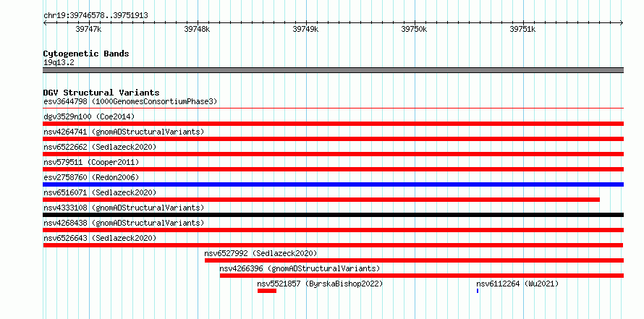The image size is (644, 319).
Task: Click the Cytogenetic Bands track title
Action: click(86, 54)
